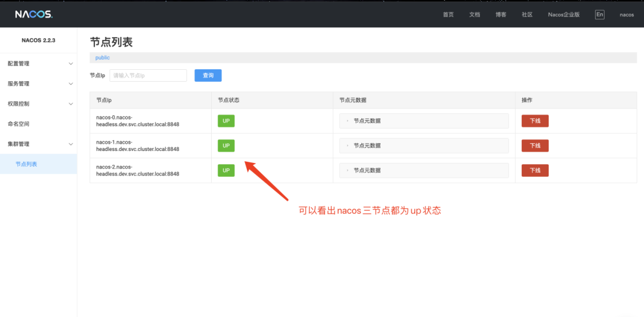This screenshot has width=644, height=317.
Task: Focus the 节点Ip search input field
Action: [x=148, y=76]
